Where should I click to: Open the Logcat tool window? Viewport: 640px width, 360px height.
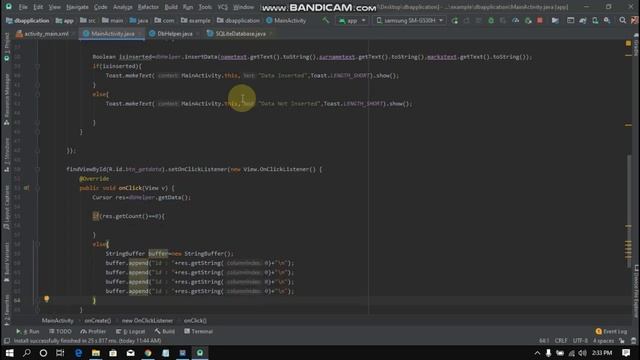coord(131,331)
